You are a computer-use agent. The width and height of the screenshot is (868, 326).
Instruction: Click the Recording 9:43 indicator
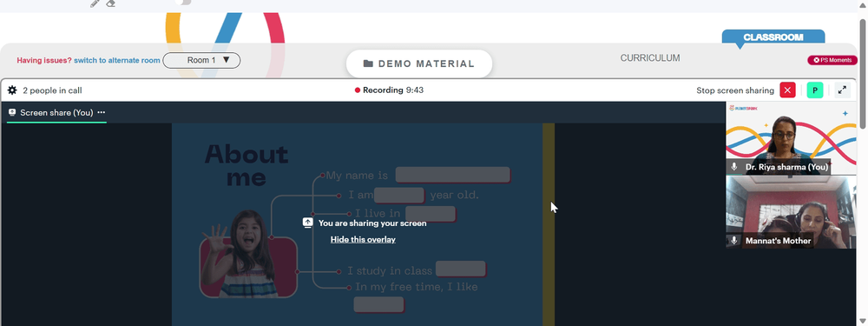click(389, 90)
